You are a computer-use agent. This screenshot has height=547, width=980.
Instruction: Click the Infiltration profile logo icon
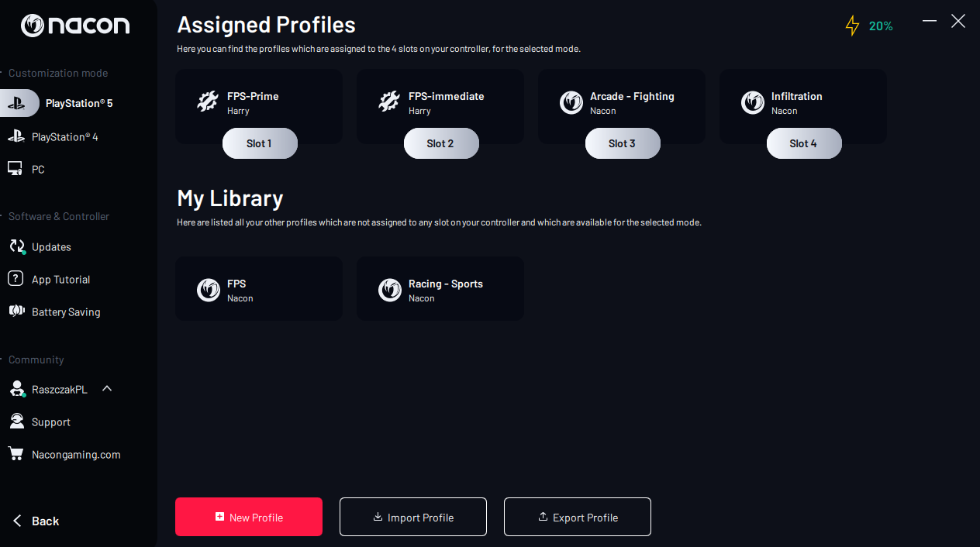753,103
